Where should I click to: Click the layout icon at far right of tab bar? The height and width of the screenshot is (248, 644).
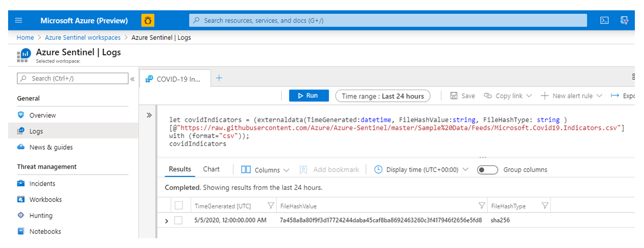tap(633, 77)
